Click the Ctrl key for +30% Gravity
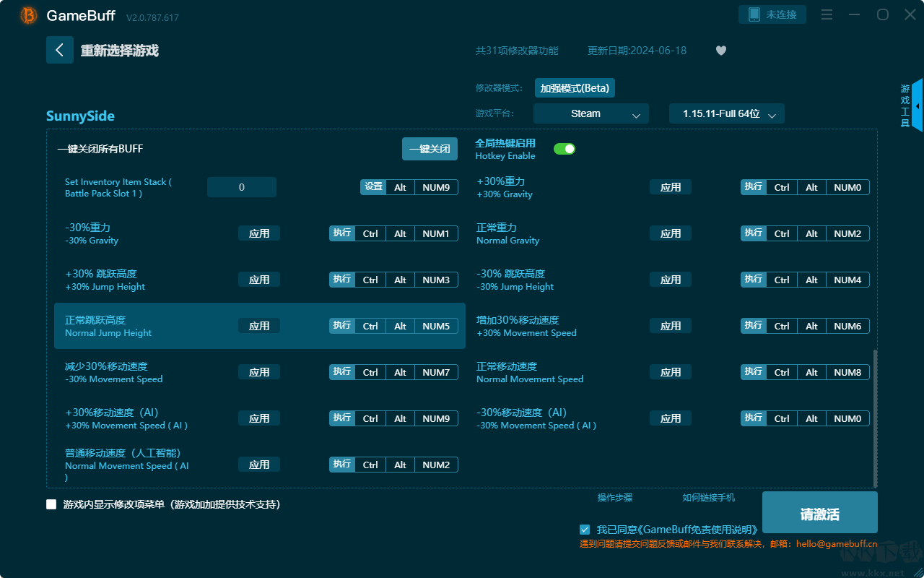This screenshot has height=578, width=924. (x=782, y=187)
